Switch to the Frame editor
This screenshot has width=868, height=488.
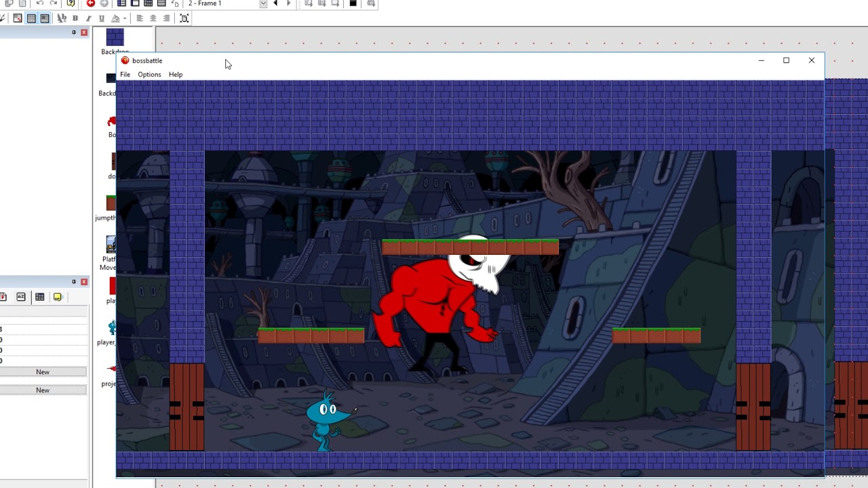click(135, 3)
